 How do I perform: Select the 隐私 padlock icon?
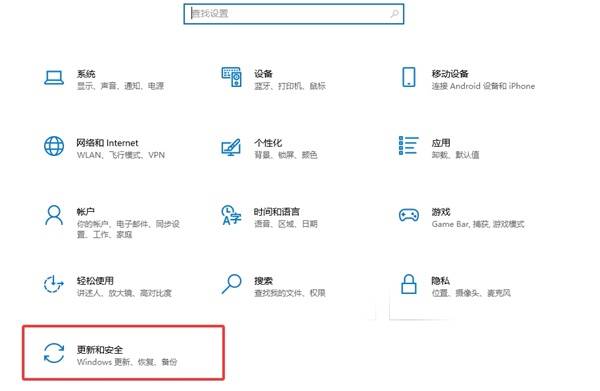point(409,284)
